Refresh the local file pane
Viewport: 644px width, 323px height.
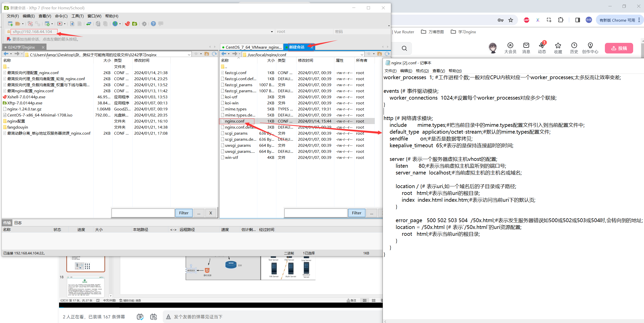[214, 54]
